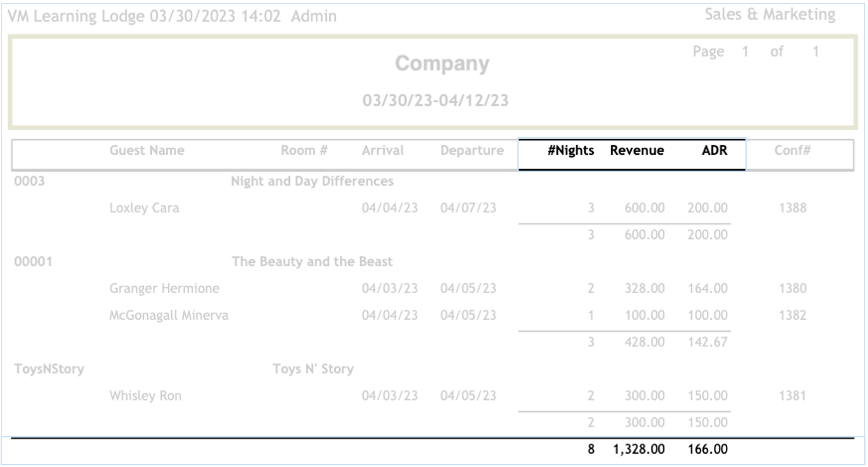Click the Company report title
868x467 pixels.
pyautogui.click(x=442, y=64)
